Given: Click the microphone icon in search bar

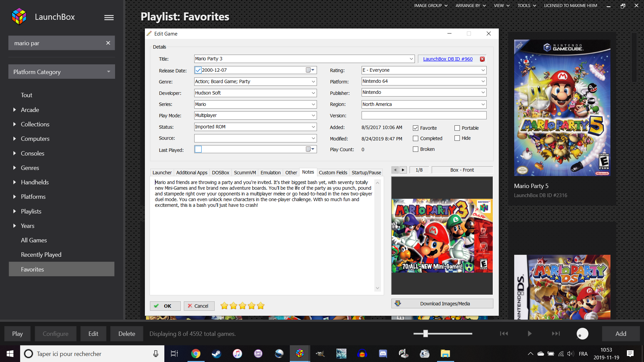Looking at the screenshot, I should [x=156, y=354].
